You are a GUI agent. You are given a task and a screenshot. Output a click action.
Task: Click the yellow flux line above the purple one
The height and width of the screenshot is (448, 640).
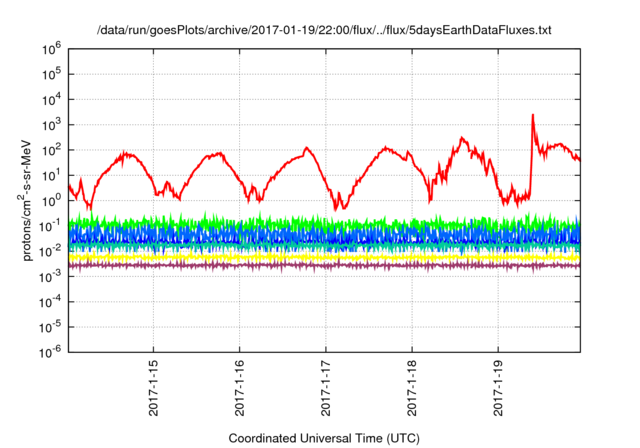click(x=324, y=257)
